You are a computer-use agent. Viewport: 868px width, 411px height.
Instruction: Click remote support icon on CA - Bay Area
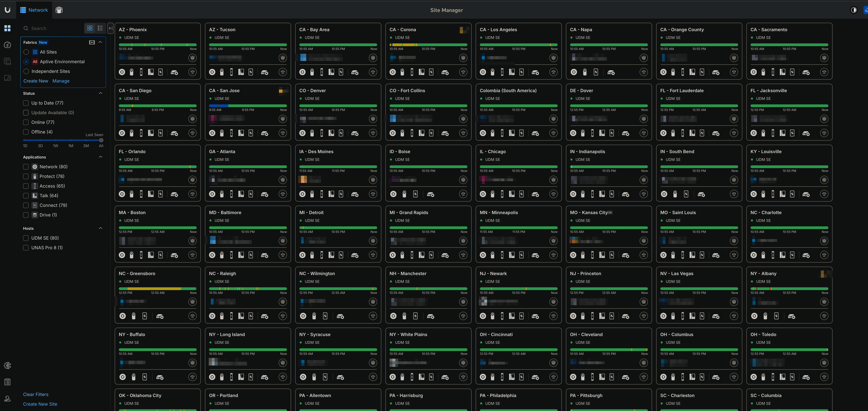373,72
